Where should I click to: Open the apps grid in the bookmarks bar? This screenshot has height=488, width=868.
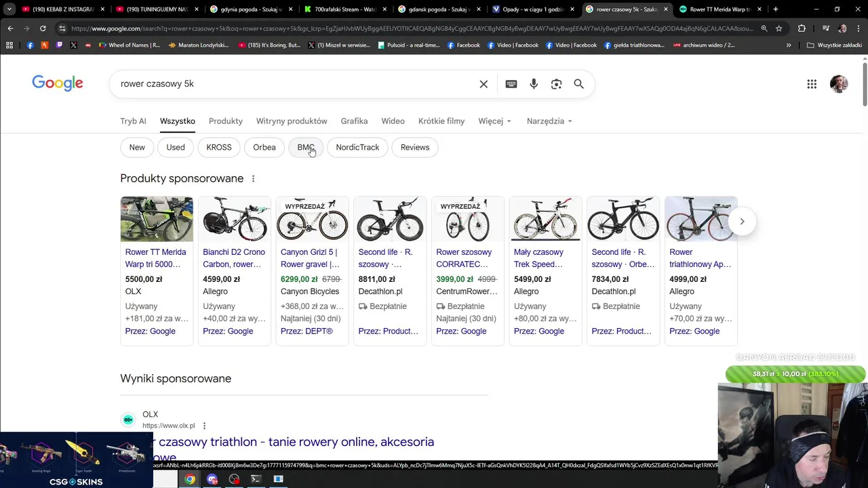pos(9,45)
